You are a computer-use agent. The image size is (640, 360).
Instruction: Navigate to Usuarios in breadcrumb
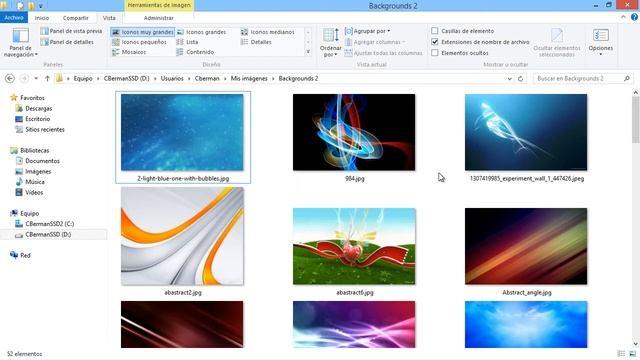(172, 79)
